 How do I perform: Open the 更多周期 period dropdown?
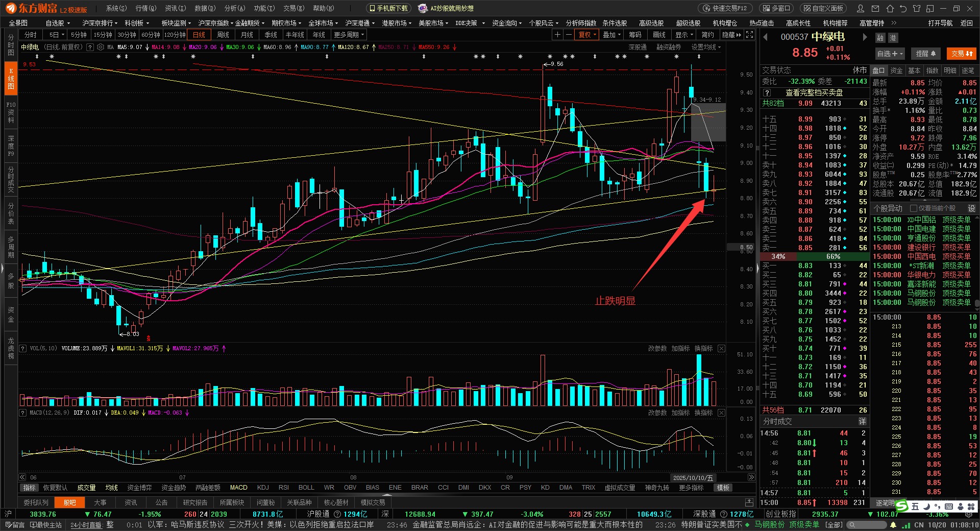(x=349, y=35)
